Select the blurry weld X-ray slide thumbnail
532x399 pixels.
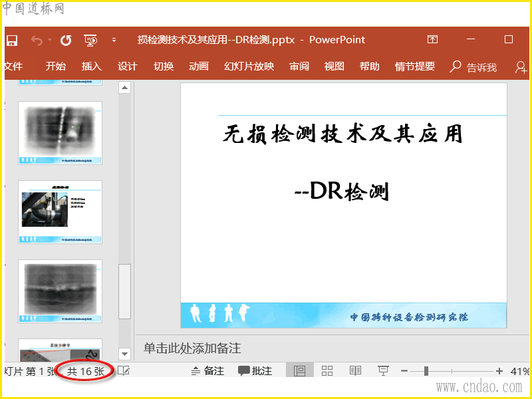60,133
